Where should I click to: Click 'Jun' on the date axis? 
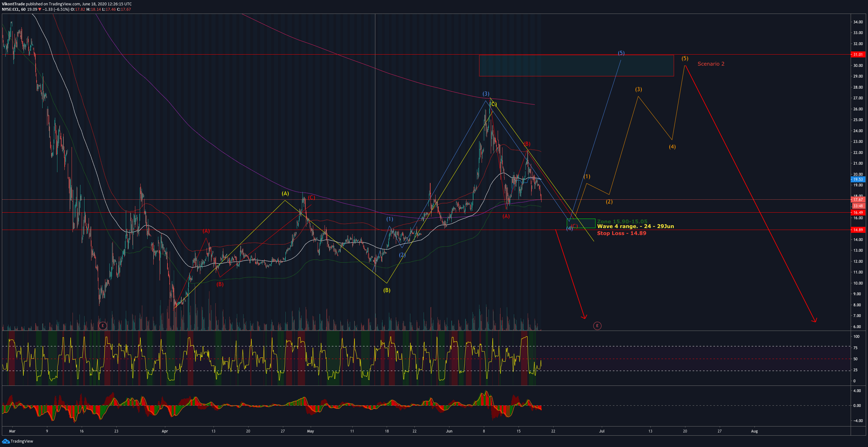click(x=449, y=431)
